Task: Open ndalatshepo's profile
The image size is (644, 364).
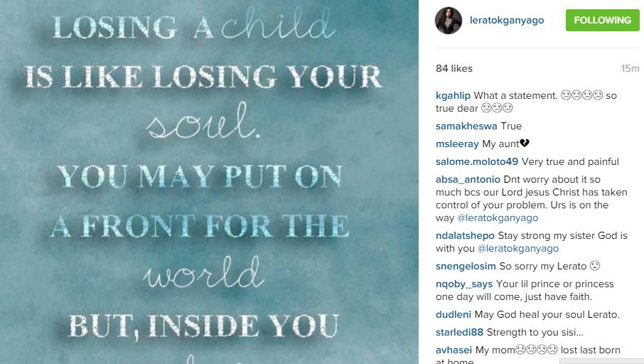Action: [465, 235]
